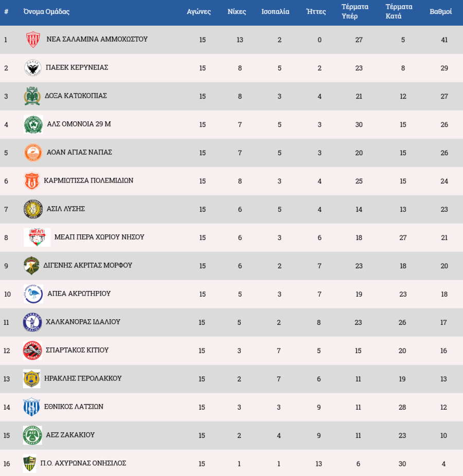The width and height of the screenshot is (463, 476).
Task: Sort by Νίκες column header
Action: (x=237, y=12)
